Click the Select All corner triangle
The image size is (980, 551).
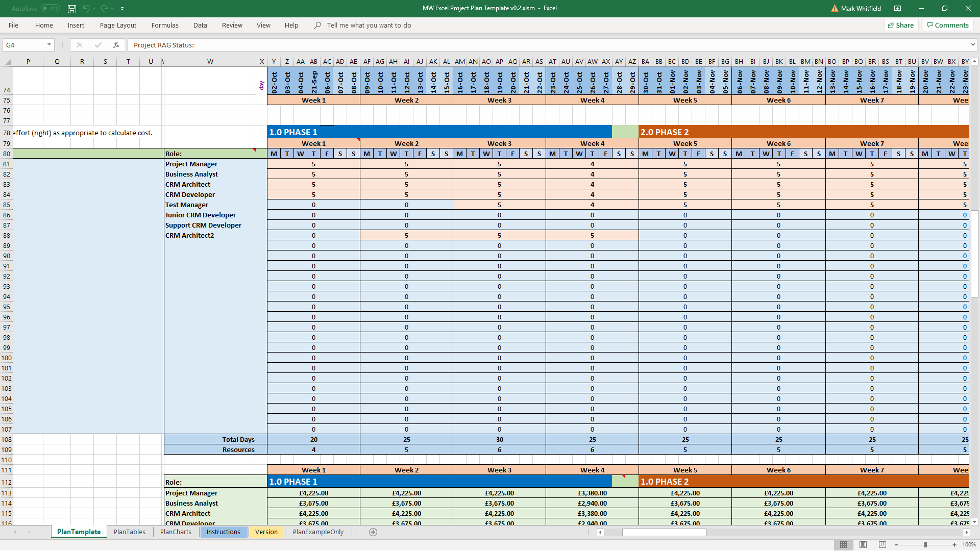[8, 62]
